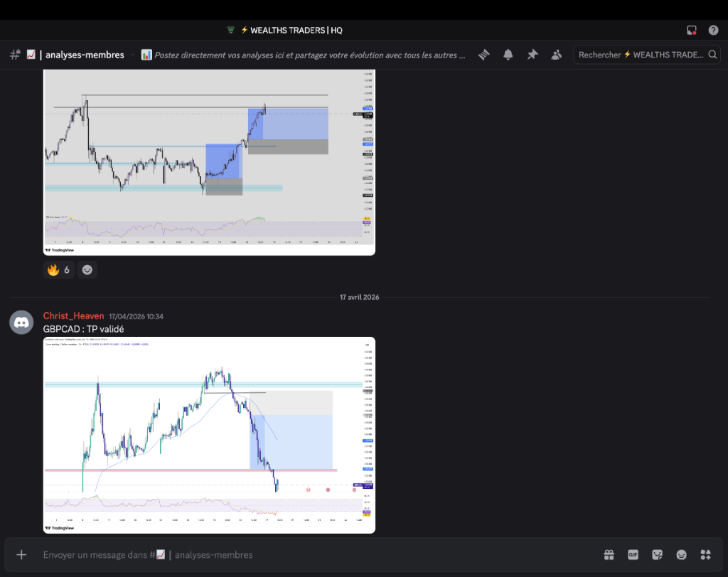Open the sticker picker icon
728x577 pixels.
coord(657,555)
